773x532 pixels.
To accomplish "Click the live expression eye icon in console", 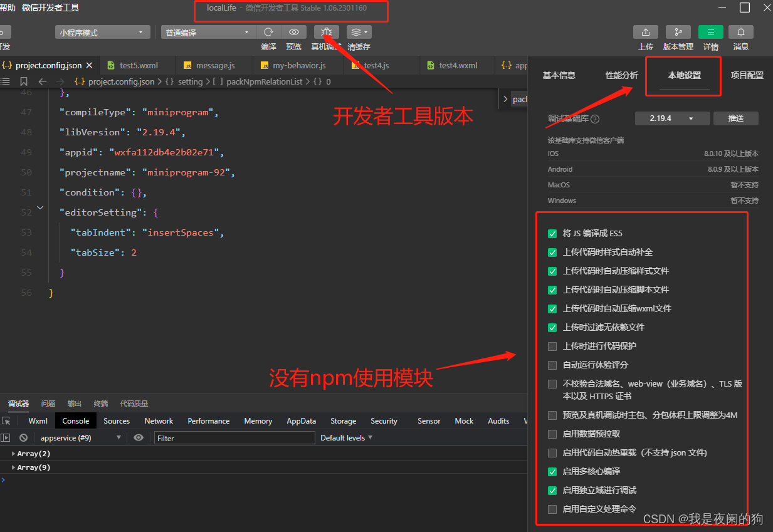I will coord(139,438).
